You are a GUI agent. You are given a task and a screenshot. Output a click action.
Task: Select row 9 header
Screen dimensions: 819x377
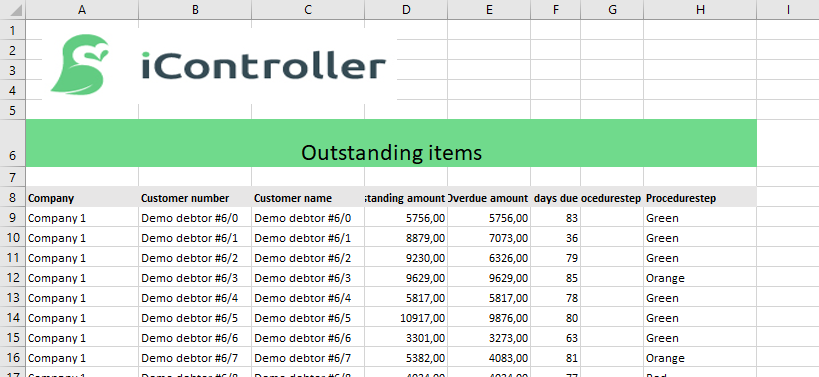tap(13, 217)
